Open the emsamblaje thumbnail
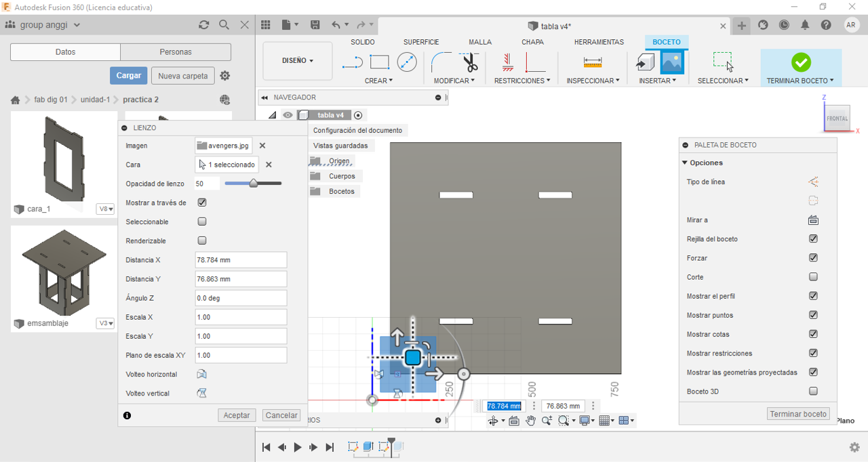868x462 pixels. pyautogui.click(x=62, y=271)
